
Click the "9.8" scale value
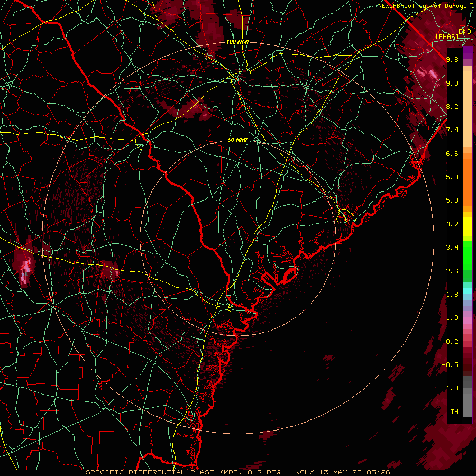pos(452,59)
